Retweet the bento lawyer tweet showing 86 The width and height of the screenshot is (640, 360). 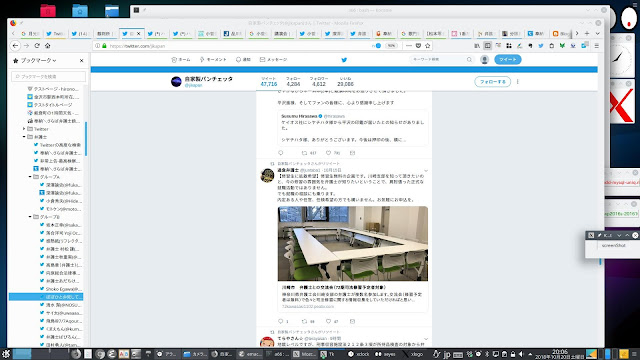tap(304, 321)
